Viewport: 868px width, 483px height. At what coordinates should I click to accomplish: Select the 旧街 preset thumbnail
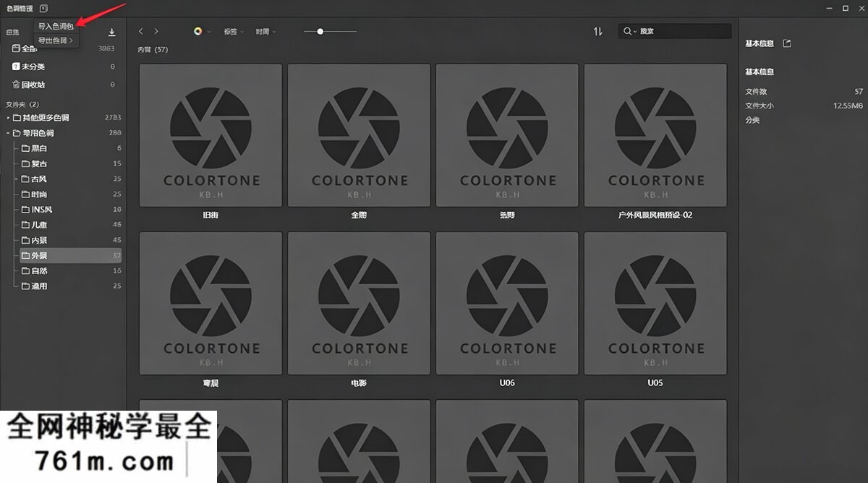[210, 135]
